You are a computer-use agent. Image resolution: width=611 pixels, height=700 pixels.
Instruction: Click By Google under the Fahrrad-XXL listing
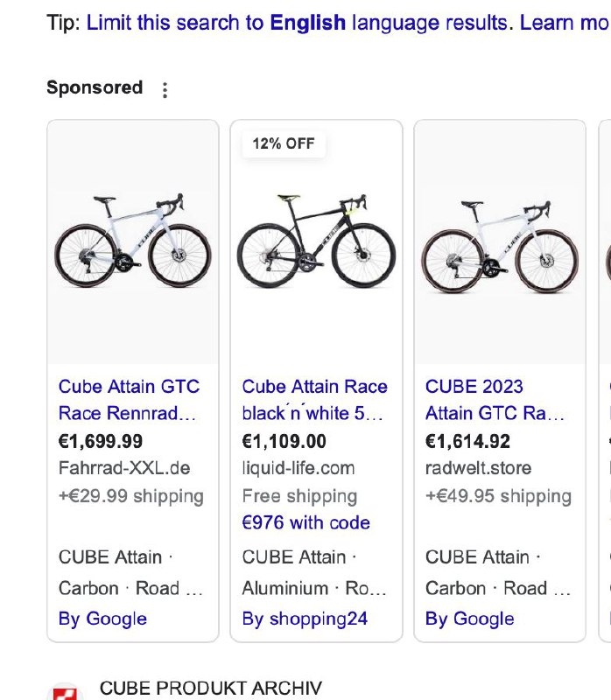click(102, 619)
